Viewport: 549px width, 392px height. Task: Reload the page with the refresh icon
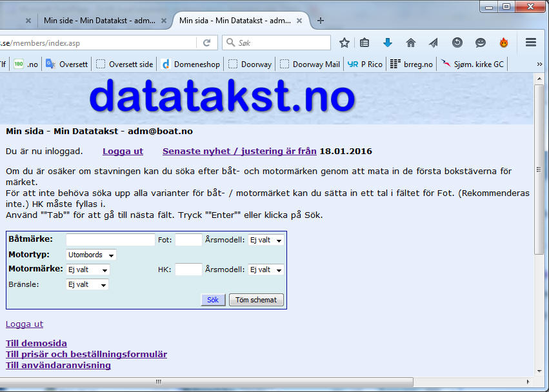206,43
